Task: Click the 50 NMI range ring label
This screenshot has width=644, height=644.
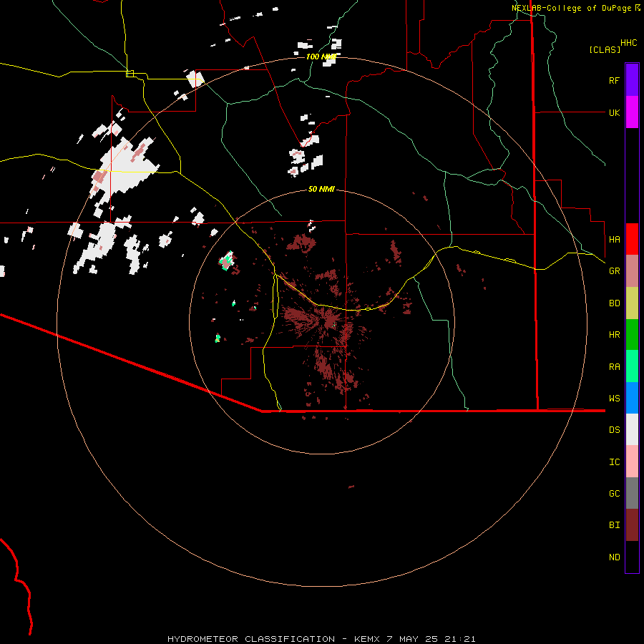Action: [321, 190]
